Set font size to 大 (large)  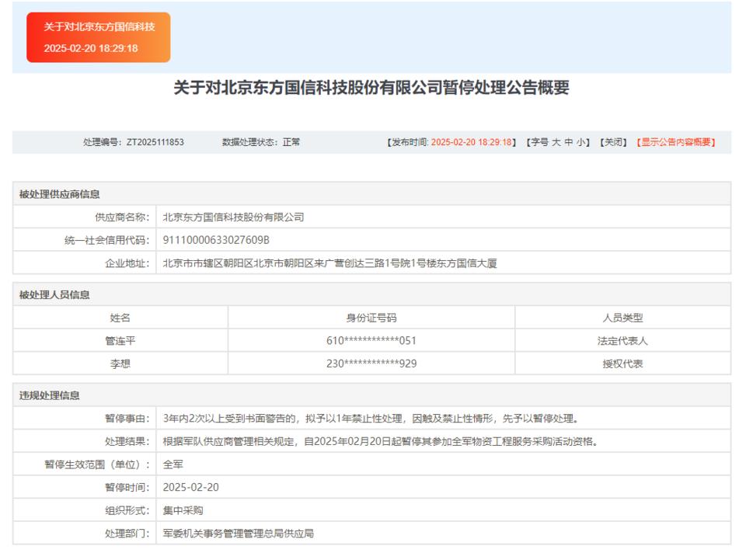[556, 142]
